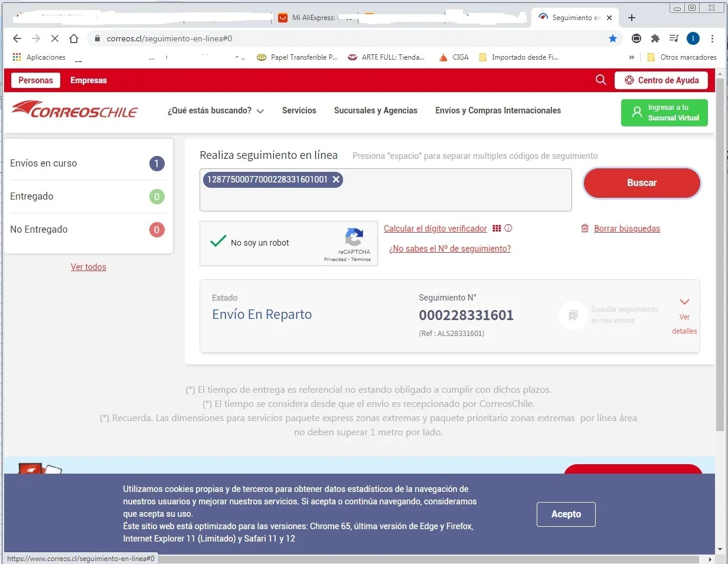Accept cookies with Acepto button
The width and height of the screenshot is (728, 564).
coord(566,514)
